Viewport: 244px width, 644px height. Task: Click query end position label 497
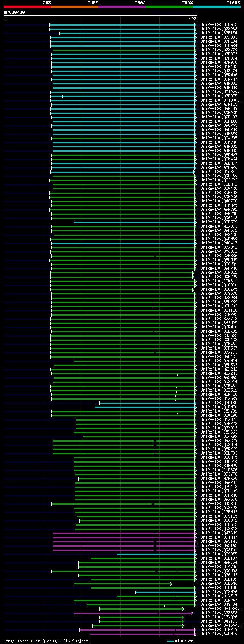192,19
